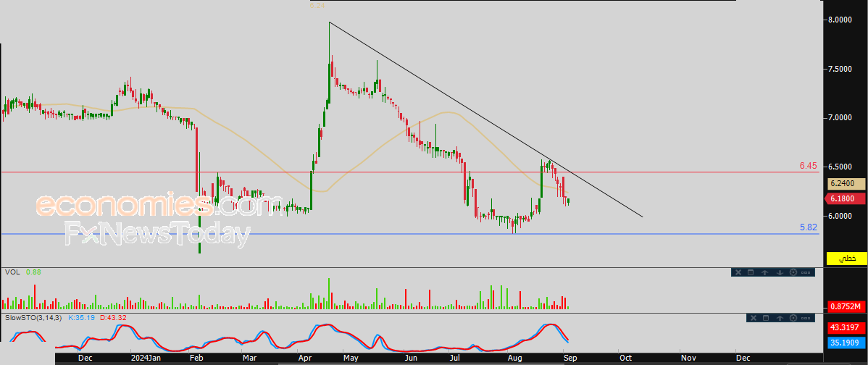868x365 pixels.
Task: Open VOL panel settings gear
Action: (x=793, y=272)
